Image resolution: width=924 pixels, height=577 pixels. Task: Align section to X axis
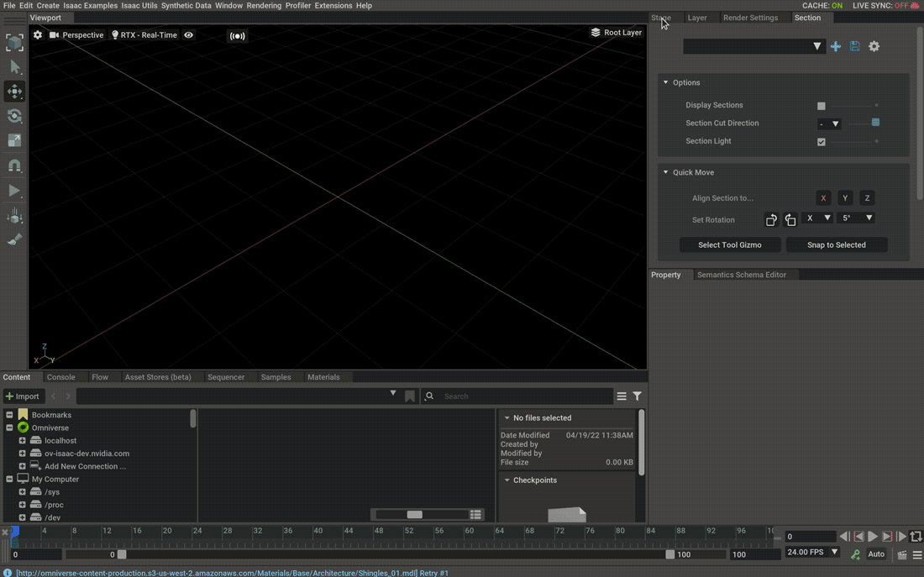[823, 198]
